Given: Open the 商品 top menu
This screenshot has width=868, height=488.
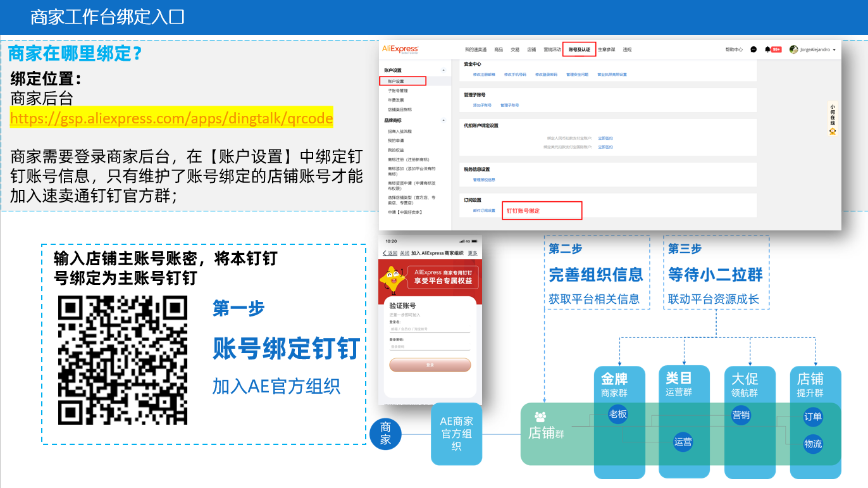Looking at the screenshot, I should 499,49.
